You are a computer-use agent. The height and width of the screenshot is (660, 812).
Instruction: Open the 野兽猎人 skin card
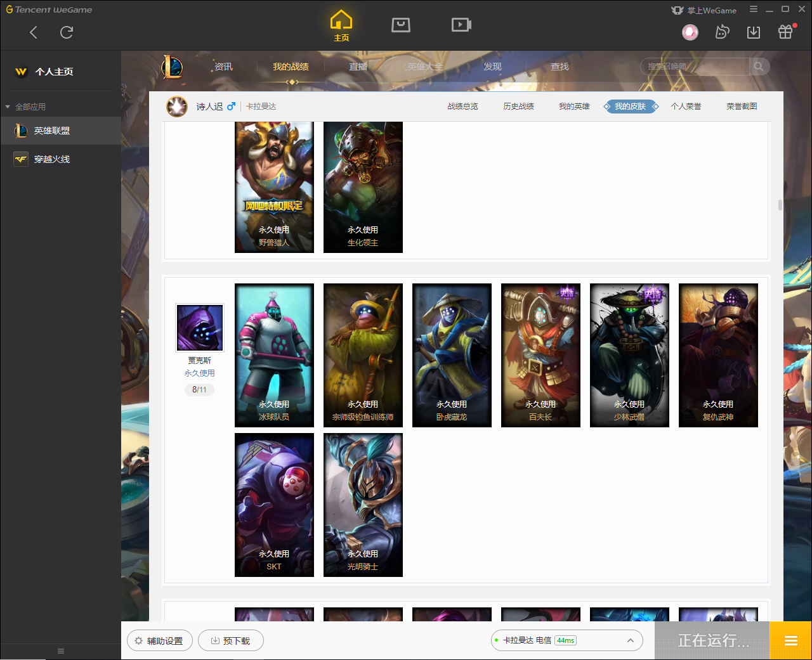coord(274,187)
